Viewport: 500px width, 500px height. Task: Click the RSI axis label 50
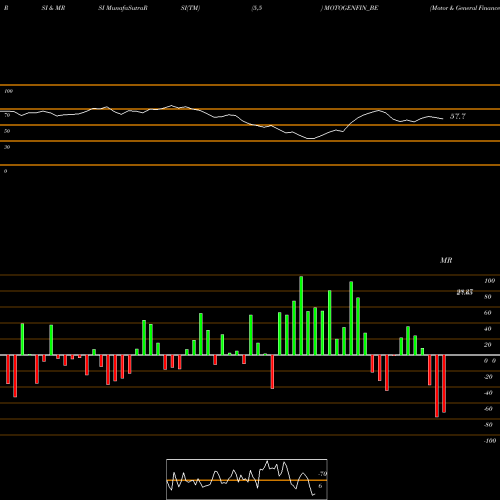click(x=7, y=131)
